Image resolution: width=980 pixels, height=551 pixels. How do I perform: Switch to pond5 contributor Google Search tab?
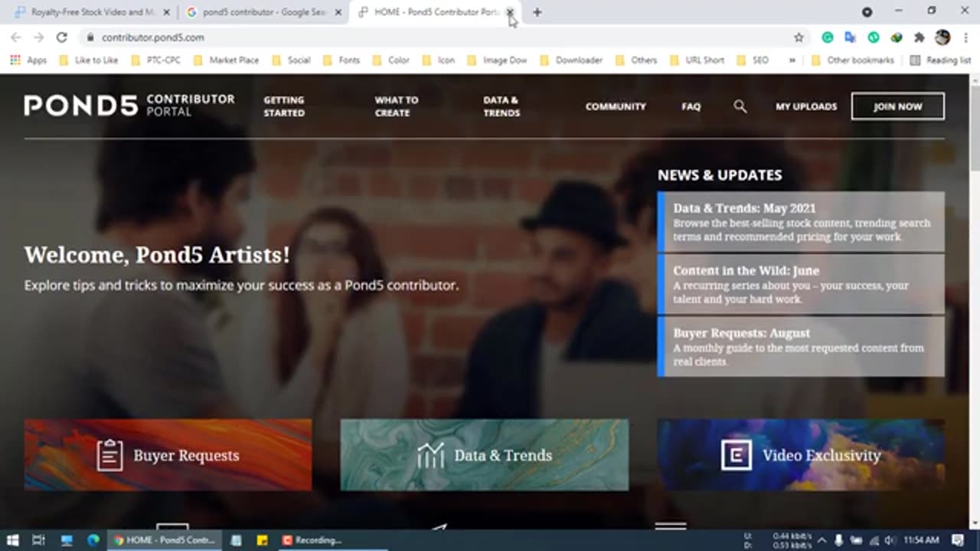click(x=264, y=12)
